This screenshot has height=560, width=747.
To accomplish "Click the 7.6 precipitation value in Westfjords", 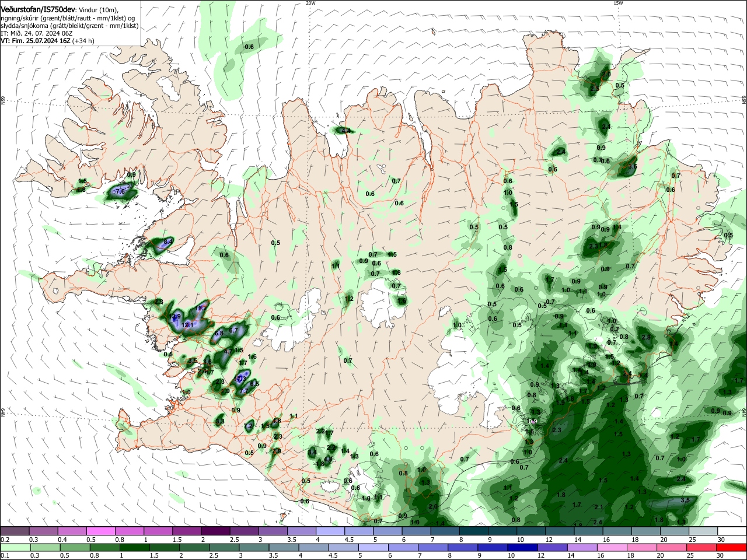I will (x=121, y=191).
